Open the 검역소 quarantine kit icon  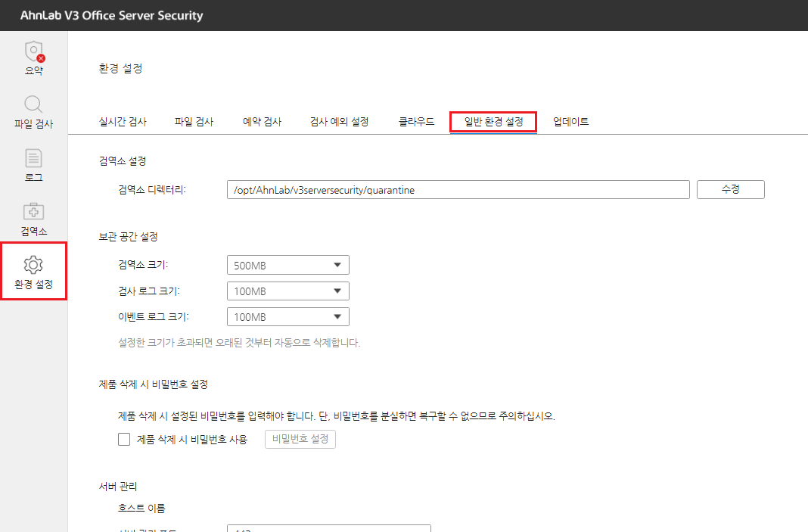(x=33, y=211)
